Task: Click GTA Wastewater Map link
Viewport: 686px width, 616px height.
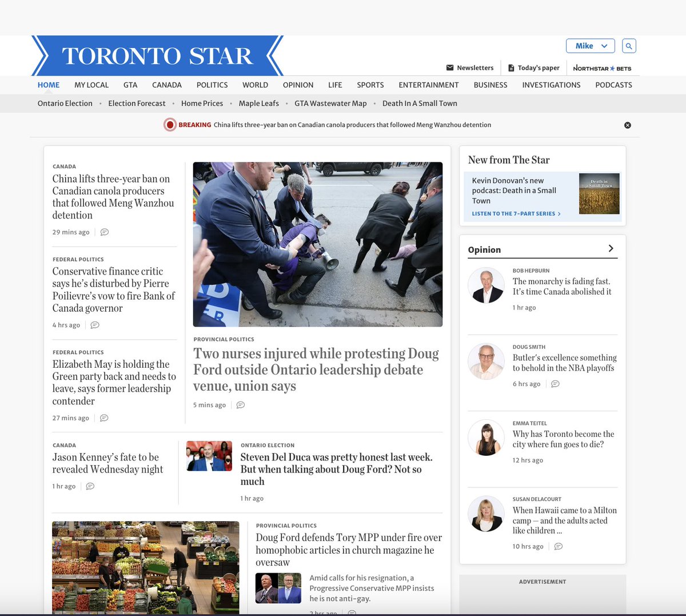Action: pyautogui.click(x=330, y=104)
